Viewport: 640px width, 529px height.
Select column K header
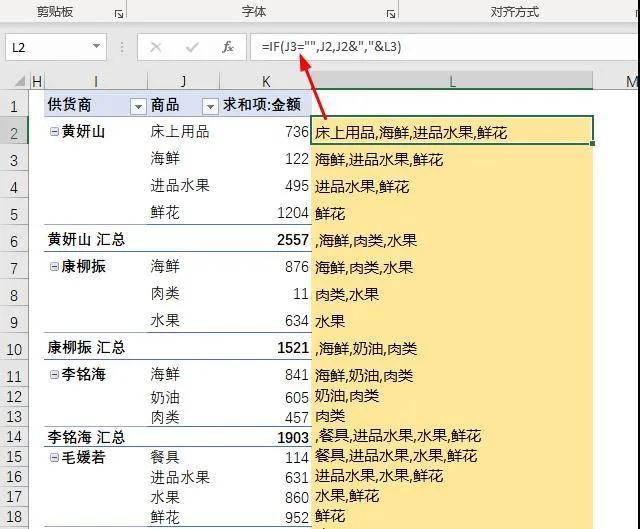click(x=265, y=82)
